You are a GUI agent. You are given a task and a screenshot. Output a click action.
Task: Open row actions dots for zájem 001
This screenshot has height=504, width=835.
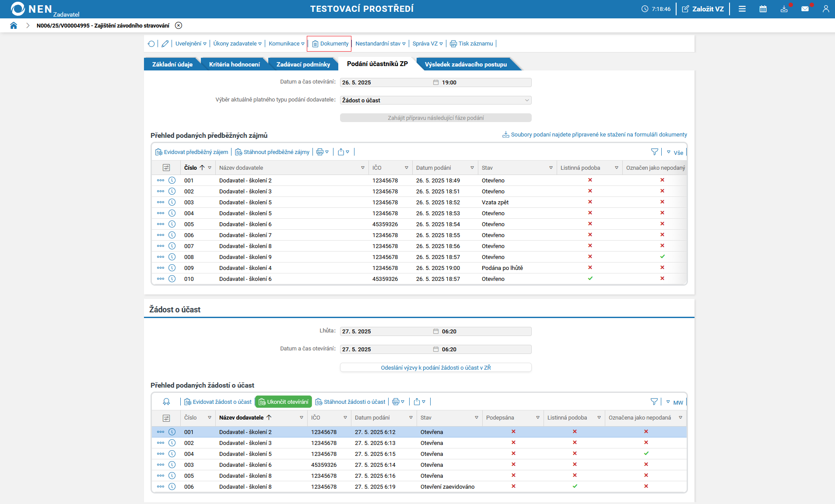[161, 180]
